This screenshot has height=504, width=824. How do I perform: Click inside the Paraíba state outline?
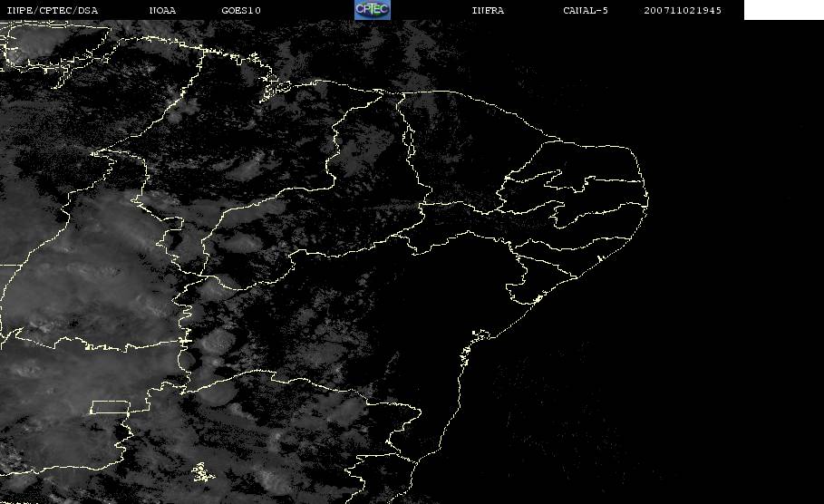(x=598, y=195)
